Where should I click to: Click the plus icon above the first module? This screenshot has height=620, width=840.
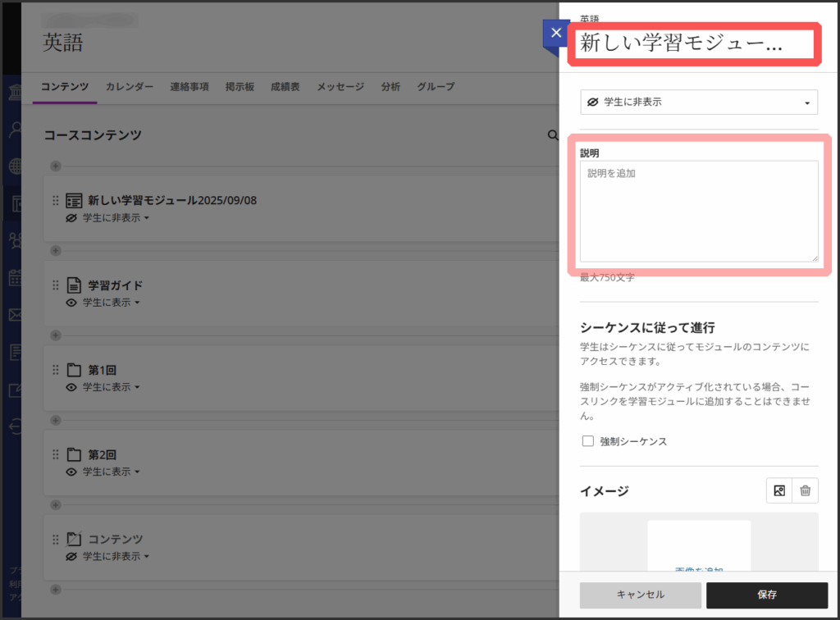56,166
